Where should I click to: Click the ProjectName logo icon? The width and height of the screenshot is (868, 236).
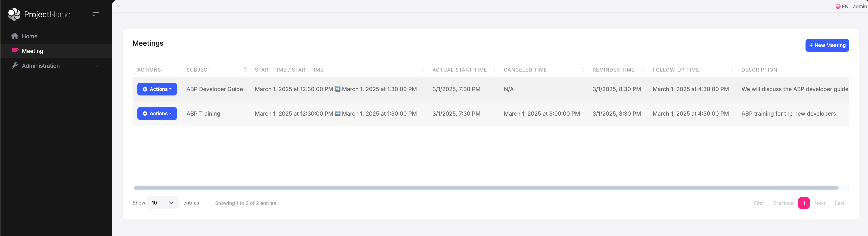pos(14,14)
